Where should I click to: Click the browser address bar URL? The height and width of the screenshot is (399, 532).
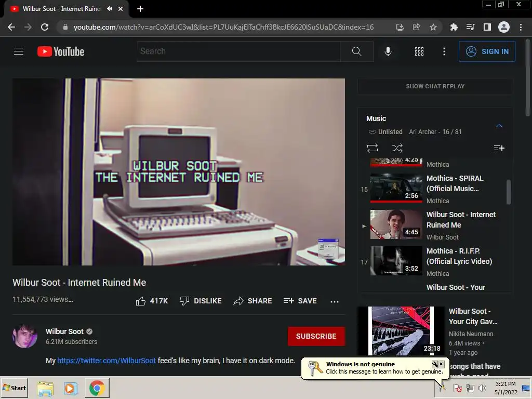point(223,27)
